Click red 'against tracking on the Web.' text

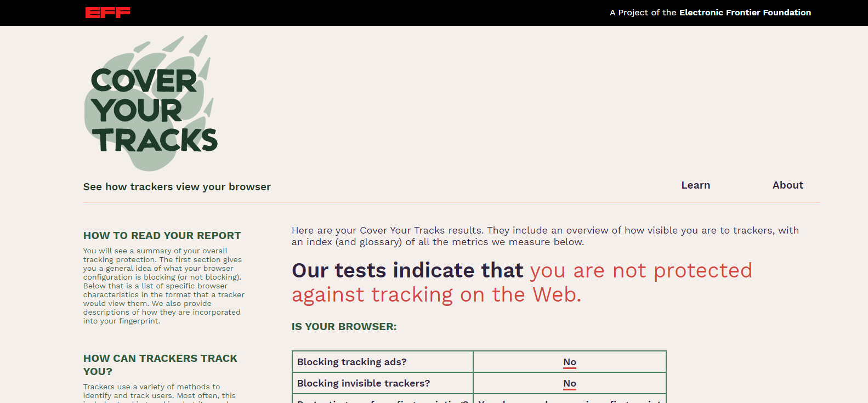(x=436, y=295)
